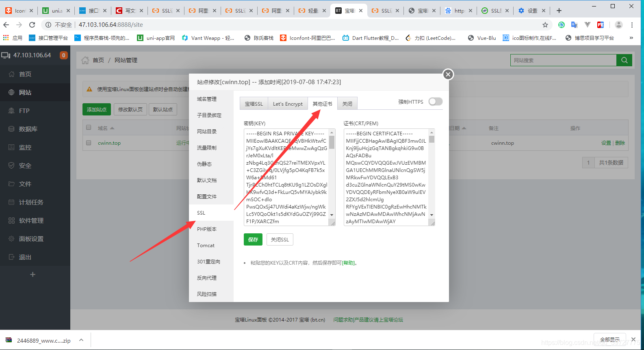This screenshot has width=644, height=350.
Task: Open 伪静态 in dialog menu
Action: tap(211, 164)
